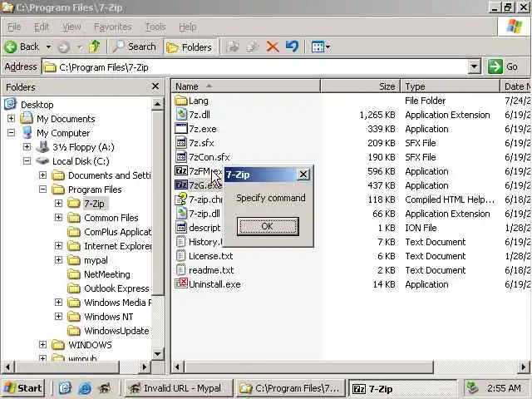This screenshot has width=532, height=399.
Task: Select the 7zCon.sfx file icon
Action: [181, 157]
